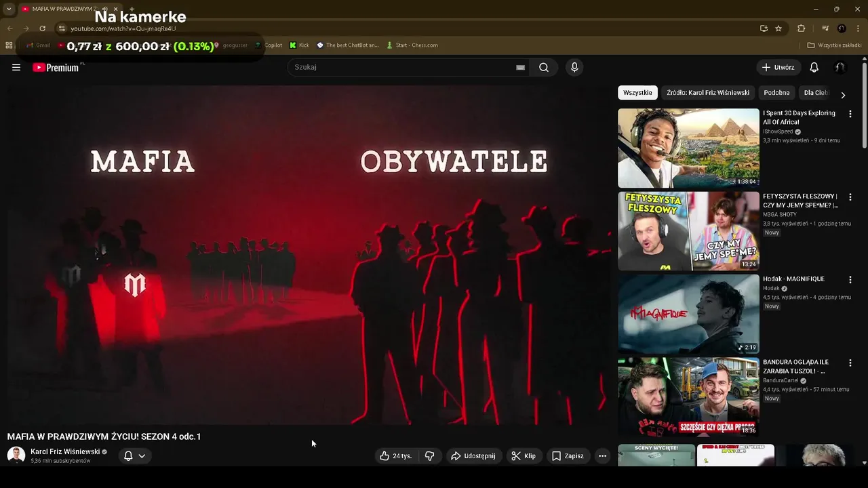This screenshot has width=868, height=488.
Task: Open 'The best ChatBot an...' bookmark
Action: [x=347, y=45]
